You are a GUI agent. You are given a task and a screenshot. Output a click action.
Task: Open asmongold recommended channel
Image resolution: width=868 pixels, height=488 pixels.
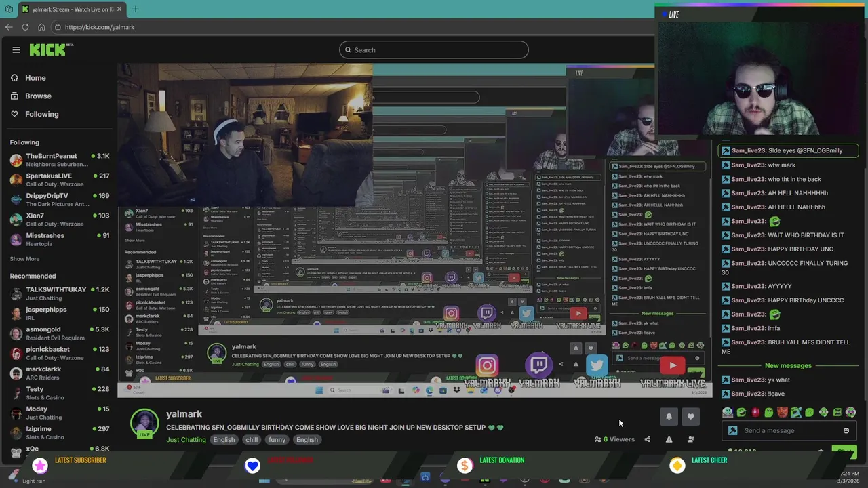coord(60,333)
